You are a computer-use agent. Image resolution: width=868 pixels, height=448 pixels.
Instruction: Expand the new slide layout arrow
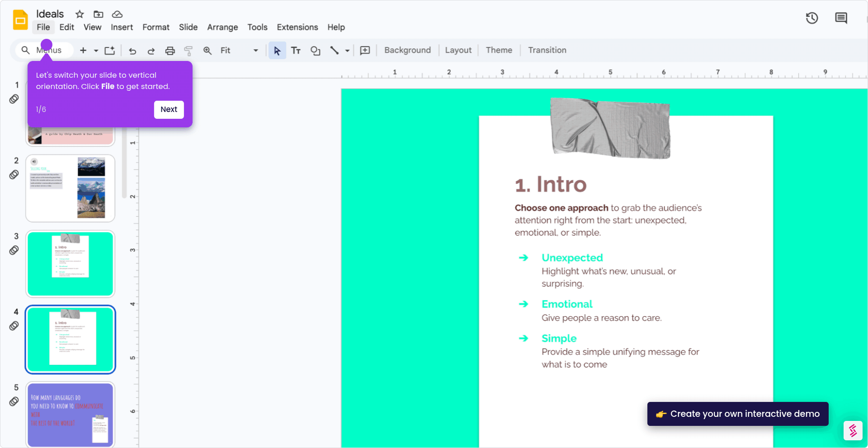[x=96, y=51]
